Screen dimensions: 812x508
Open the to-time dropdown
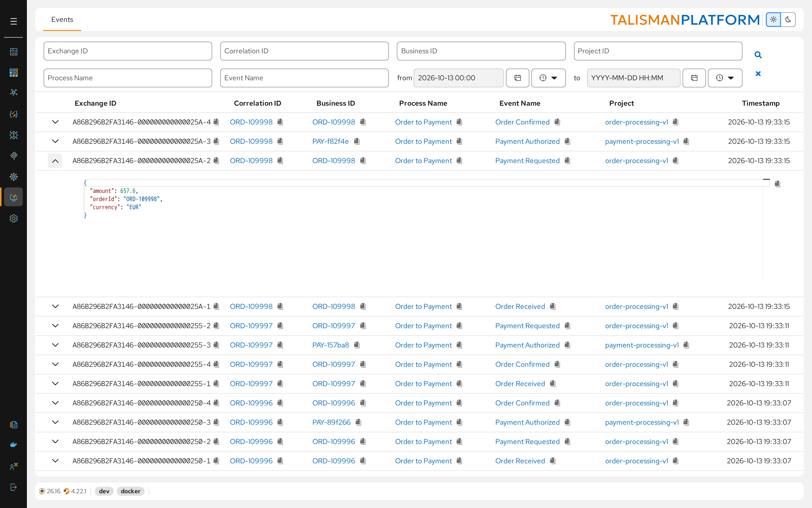[725, 78]
